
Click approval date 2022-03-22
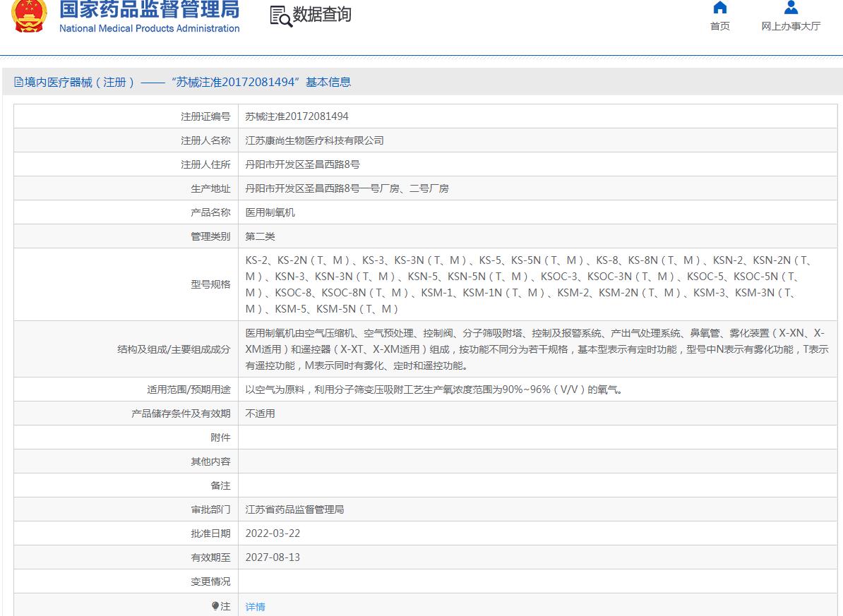[273, 533]
